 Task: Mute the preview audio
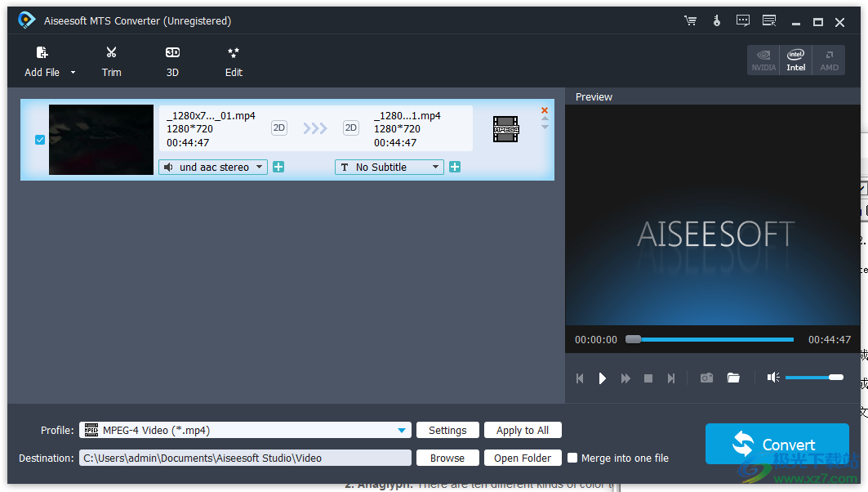click(772, 377)
